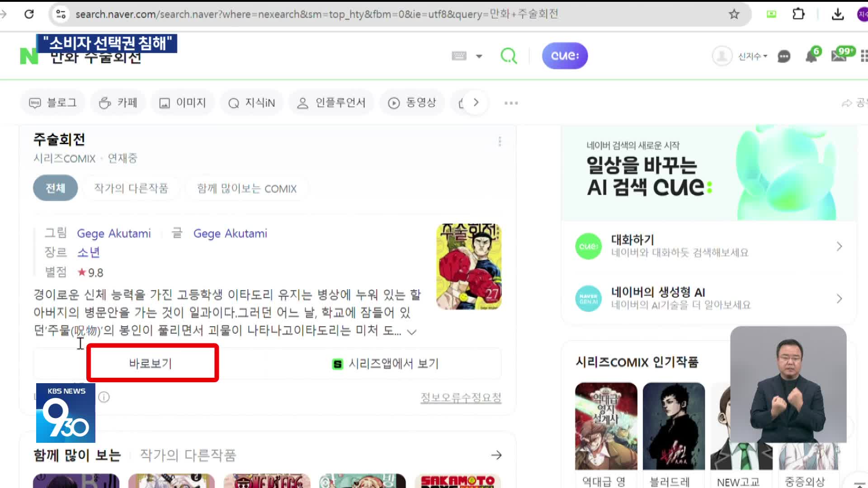Screen dimensions: 868x488
Task: Select the 카페 search tab
Action: pos(118,103)
